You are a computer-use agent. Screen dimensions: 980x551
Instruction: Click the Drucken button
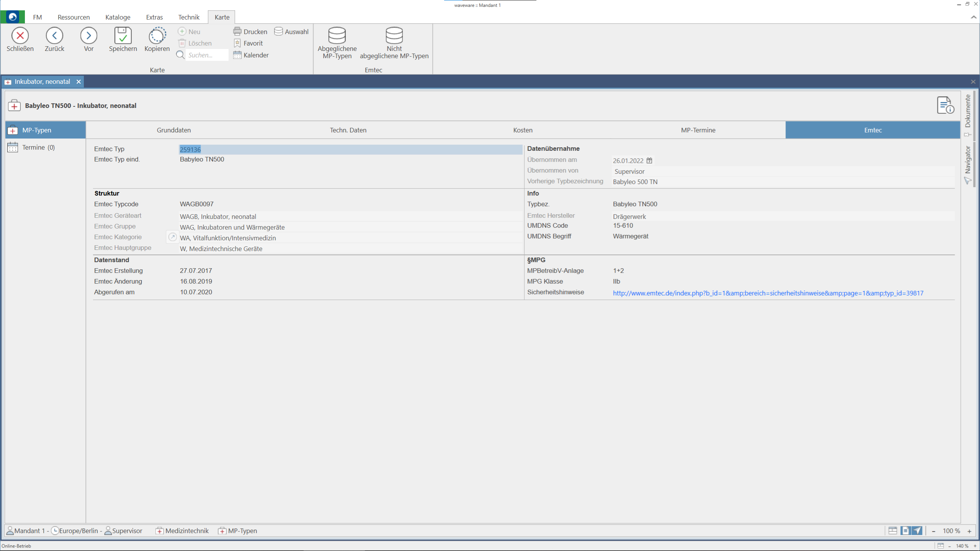point(250,32)
